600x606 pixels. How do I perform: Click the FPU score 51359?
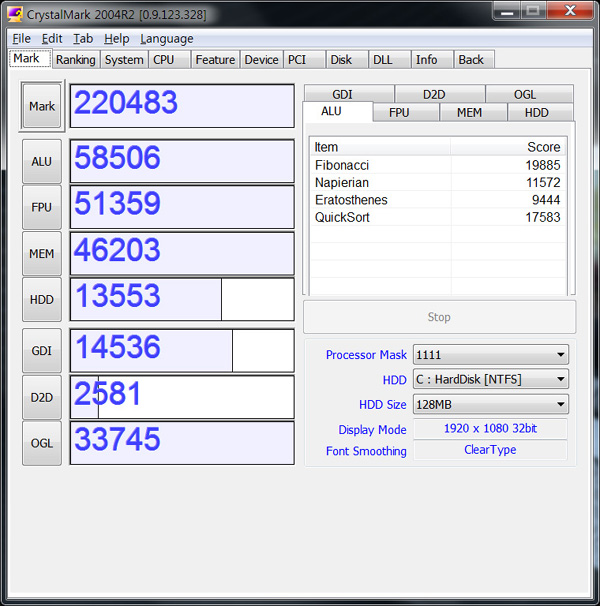point(182,207)
